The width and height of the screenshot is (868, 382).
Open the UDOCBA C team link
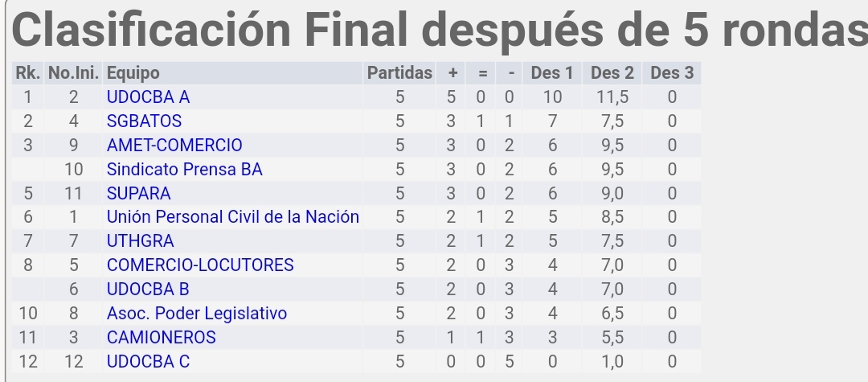point(148,362)
